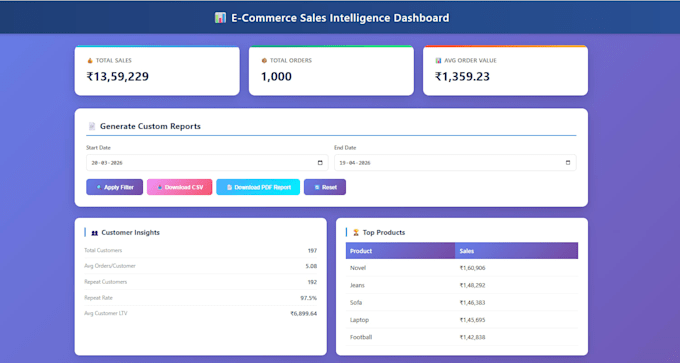Click the Repeat Customers label
Image resolution: width=680 pixels, height=363 pixels.
(x=105, y=282)
